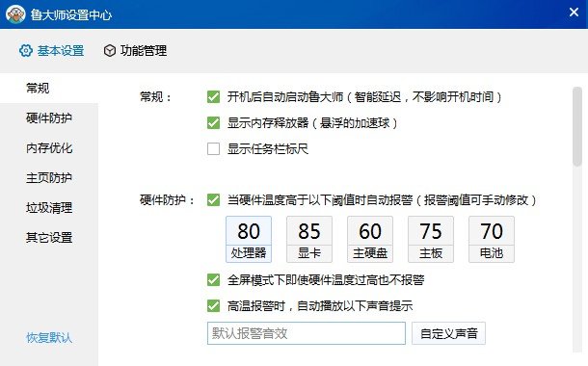The image size is (588, 366).
Task: Click the 常规： section label
Action: coord(155,97)
